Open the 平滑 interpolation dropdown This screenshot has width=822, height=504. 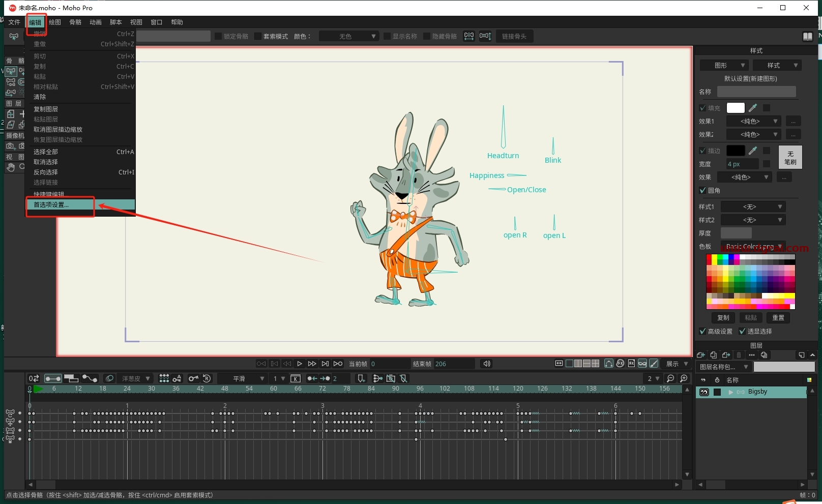tap(243, 378)
